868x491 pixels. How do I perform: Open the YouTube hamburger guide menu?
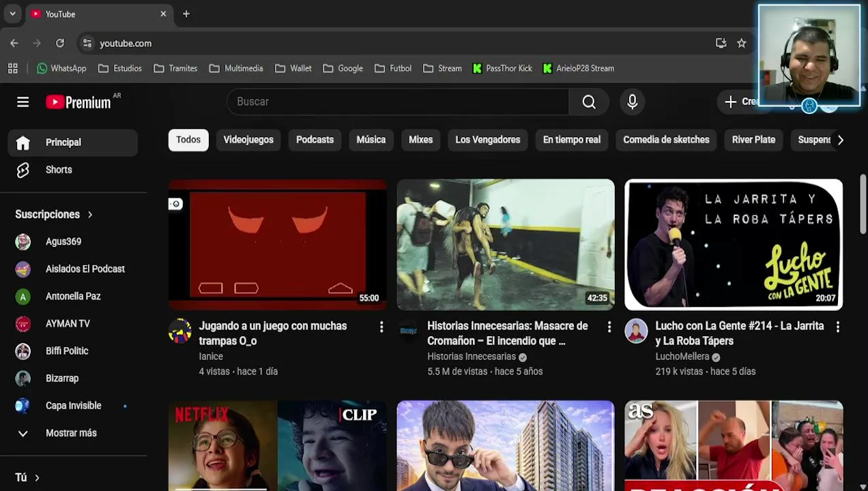coord(23,102)
